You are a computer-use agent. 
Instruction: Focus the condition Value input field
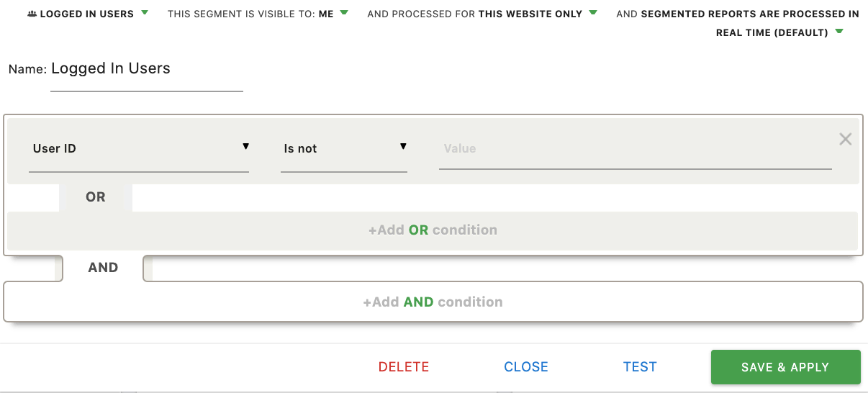[635, 149]
